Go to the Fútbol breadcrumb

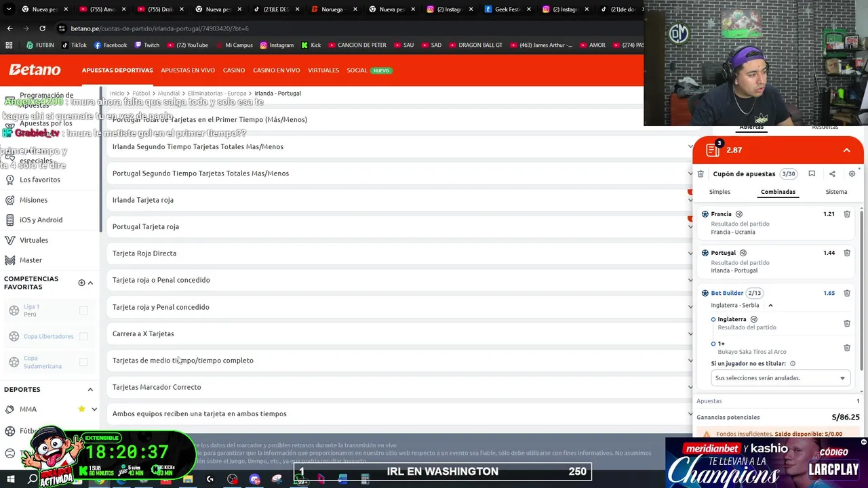141,94
